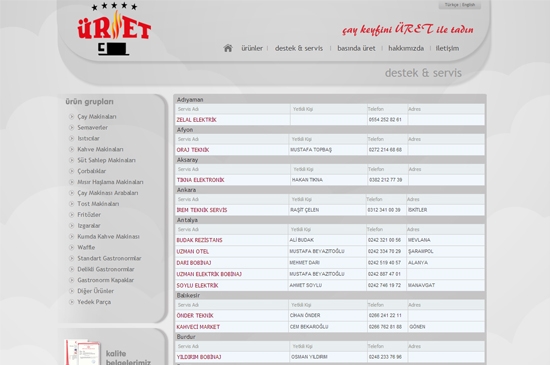Select address cell MANAVGAT

pos(421,285)
